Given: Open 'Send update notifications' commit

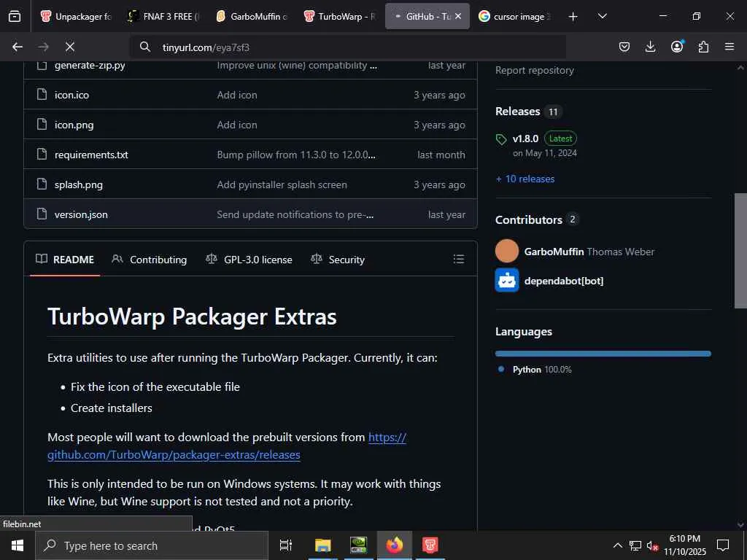Looking at the screenshot, I should tap(295, 215).
